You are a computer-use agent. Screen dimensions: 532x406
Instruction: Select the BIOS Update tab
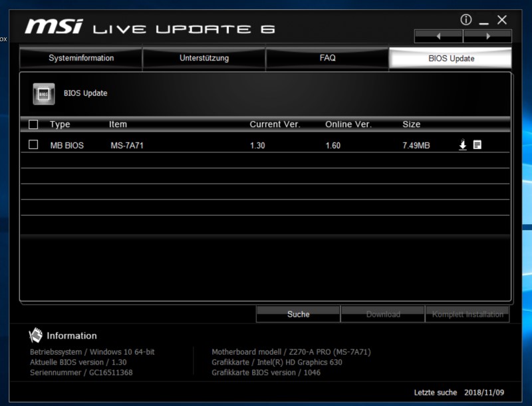pos(451,59)
